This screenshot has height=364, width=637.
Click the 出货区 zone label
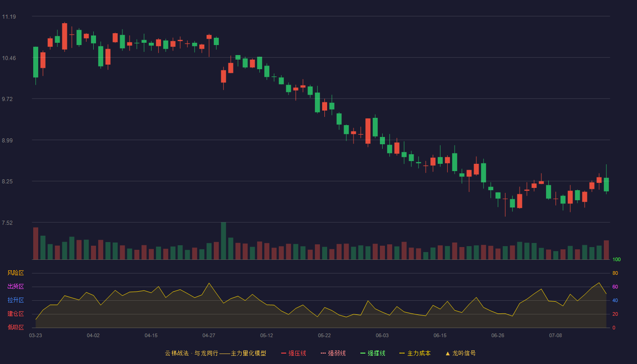click(15, 287)
